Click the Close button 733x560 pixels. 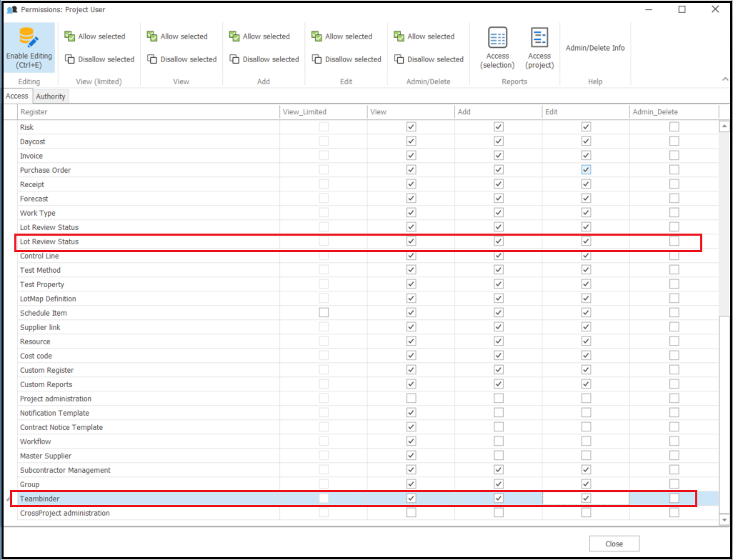pos(614,544)
